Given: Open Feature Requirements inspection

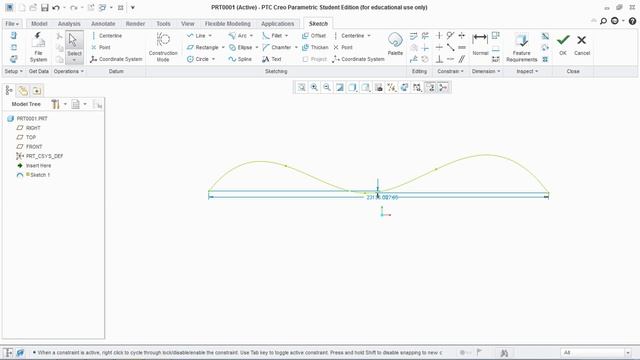Looking at the screenshot, I should (x=522, y=47).
